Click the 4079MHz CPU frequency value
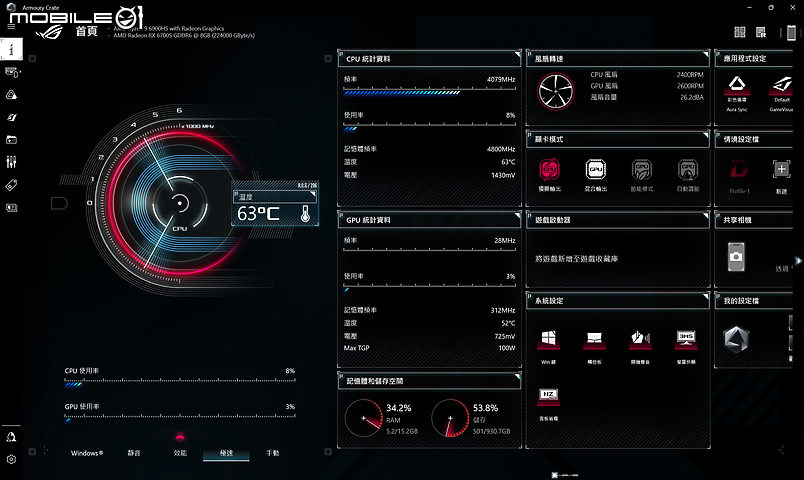Image resolution: width=804 pixels, height=480 pixels. 500,79
